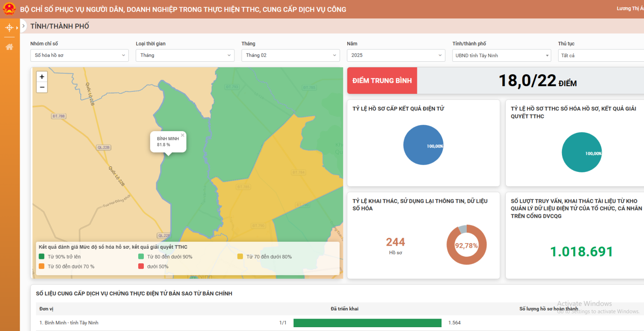
Task: Click the user name Lương Thị at top
Action: click(630, 9)
